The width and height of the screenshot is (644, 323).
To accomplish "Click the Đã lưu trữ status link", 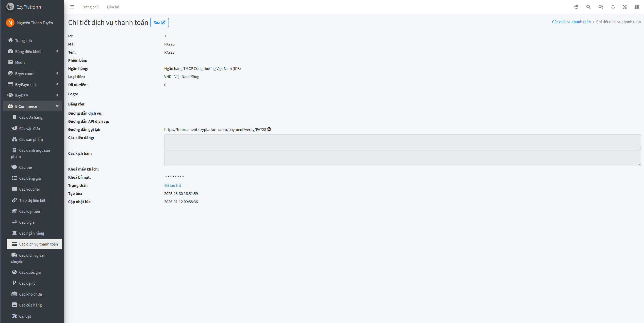I will [x=173, y=186].
